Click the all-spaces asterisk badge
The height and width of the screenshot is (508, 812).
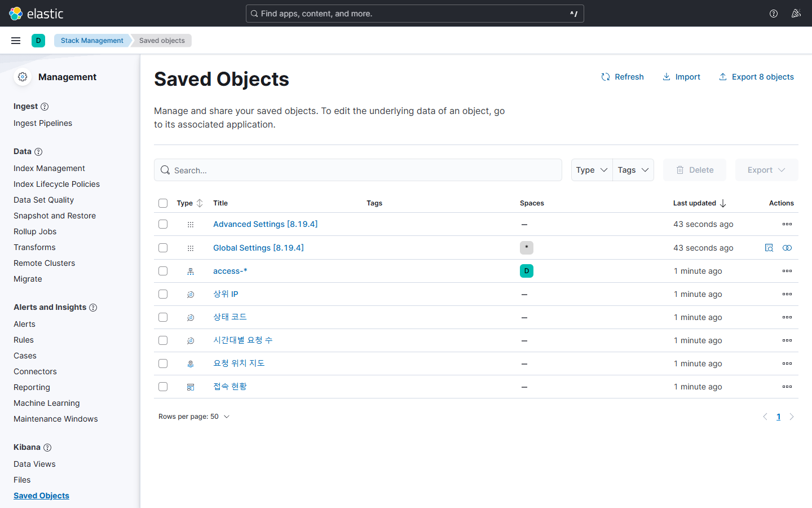point(527,248)
